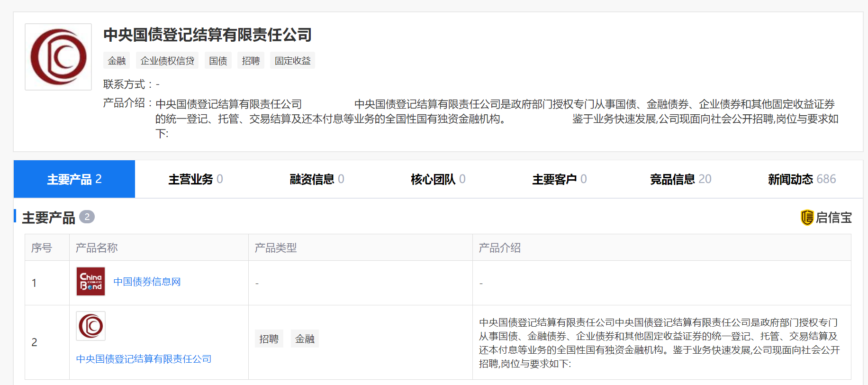Click the 固定收益 tag

(292, 61)
